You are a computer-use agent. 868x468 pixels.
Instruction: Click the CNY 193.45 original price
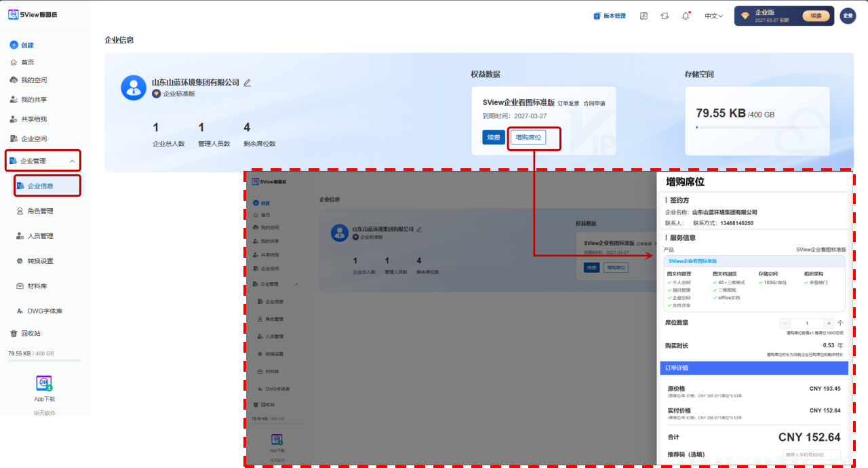[x=825, y=389]
